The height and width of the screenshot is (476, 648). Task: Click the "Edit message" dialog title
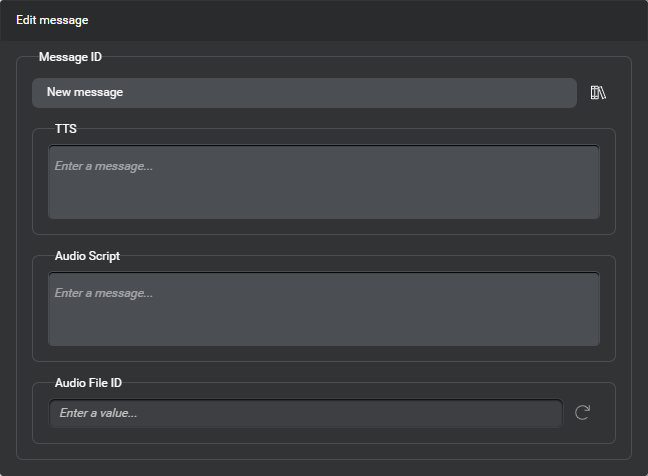point(52,20)
